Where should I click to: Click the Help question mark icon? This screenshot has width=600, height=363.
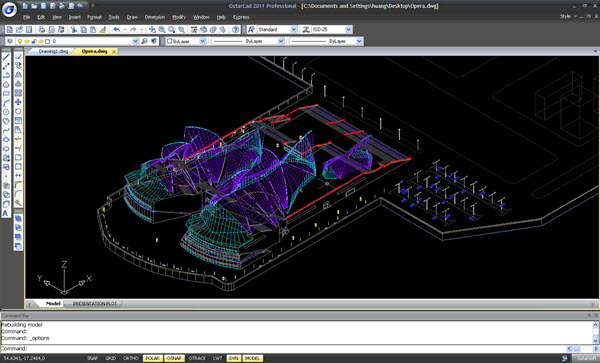pyautogui.click(x=236, y=29)
